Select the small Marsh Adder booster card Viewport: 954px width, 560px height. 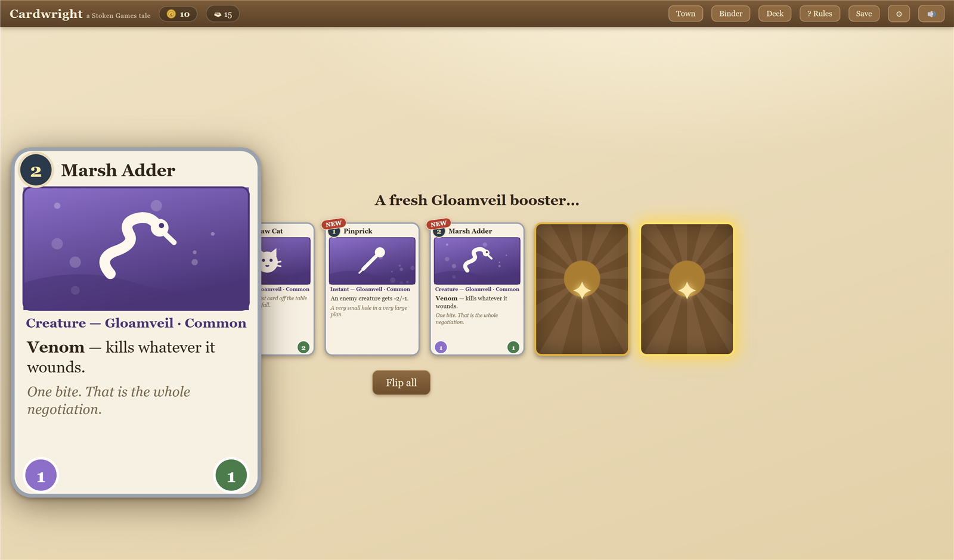477,289
